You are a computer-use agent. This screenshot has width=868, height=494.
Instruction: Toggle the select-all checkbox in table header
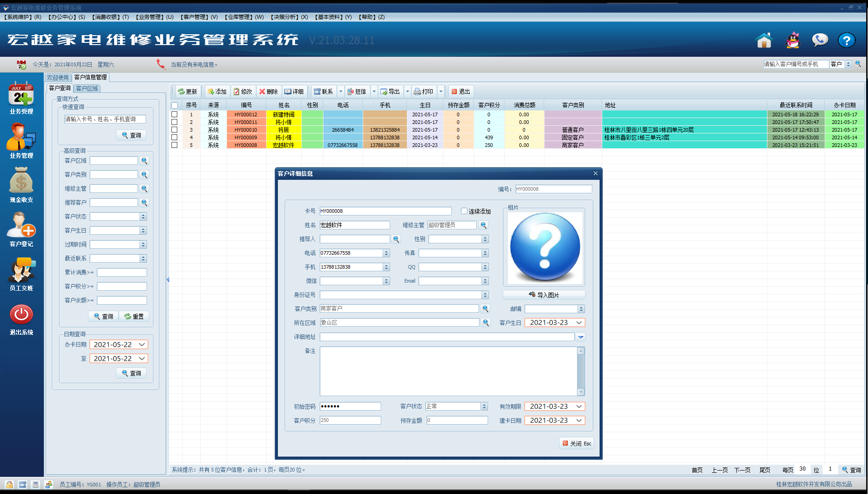pyautogui.click(x=174, y=105)
